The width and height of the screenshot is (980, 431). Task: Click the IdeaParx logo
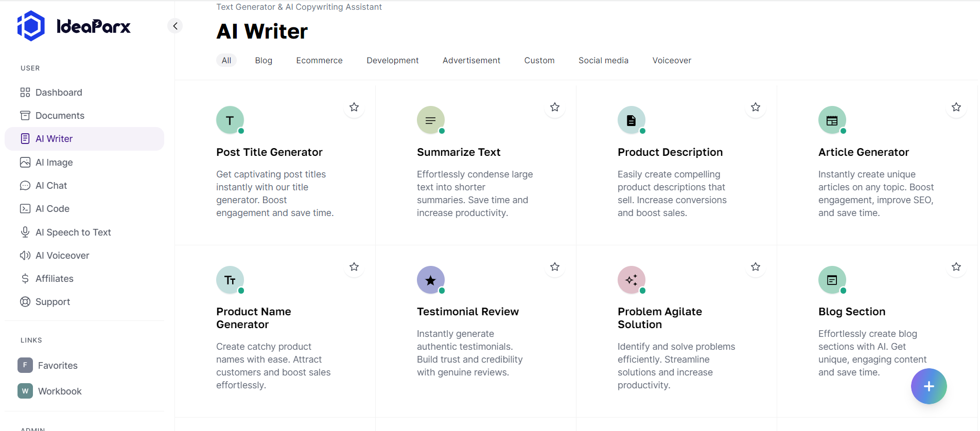click(x=74, y=26)
